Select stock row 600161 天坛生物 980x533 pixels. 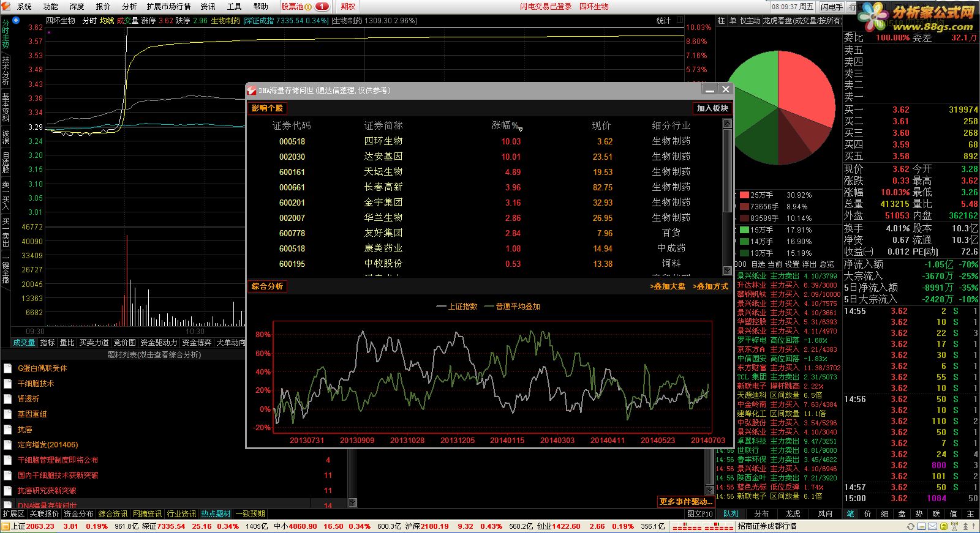[x=484, y=172]
